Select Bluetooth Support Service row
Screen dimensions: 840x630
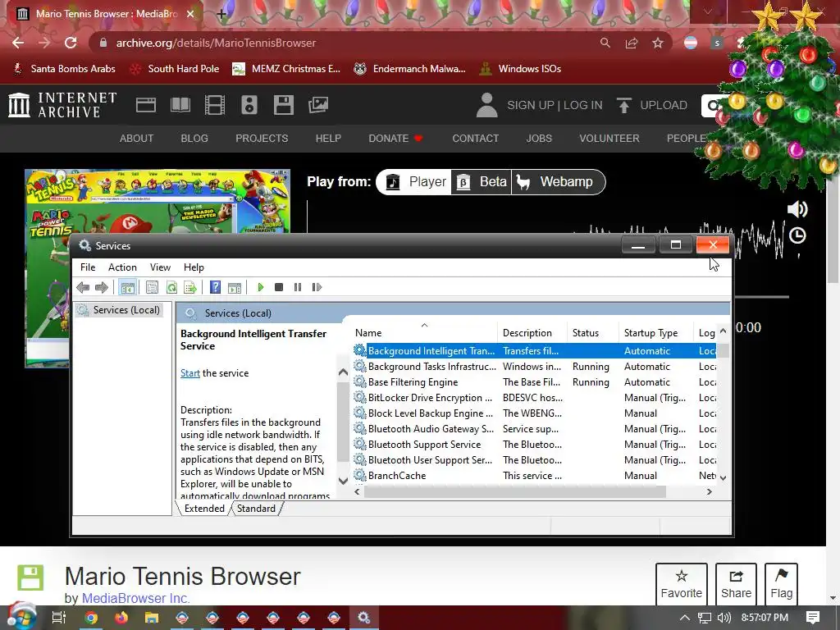click(x=534, y=445)
